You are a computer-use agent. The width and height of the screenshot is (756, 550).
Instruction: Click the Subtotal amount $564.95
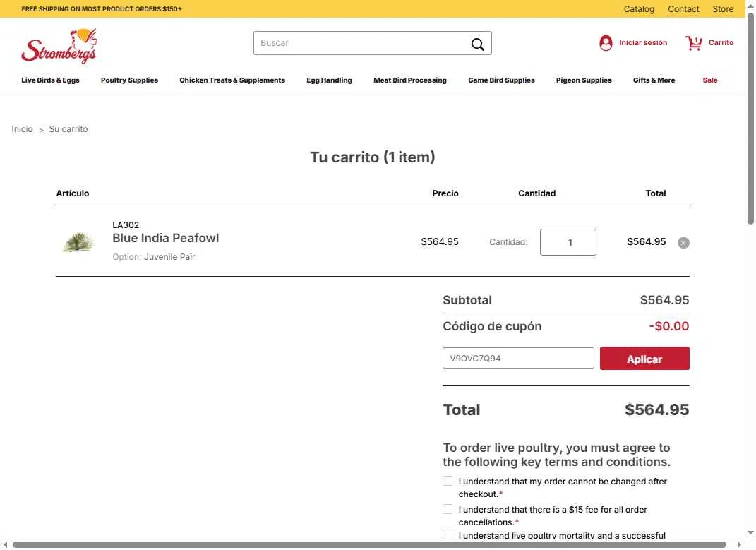[x=664, y=300]
